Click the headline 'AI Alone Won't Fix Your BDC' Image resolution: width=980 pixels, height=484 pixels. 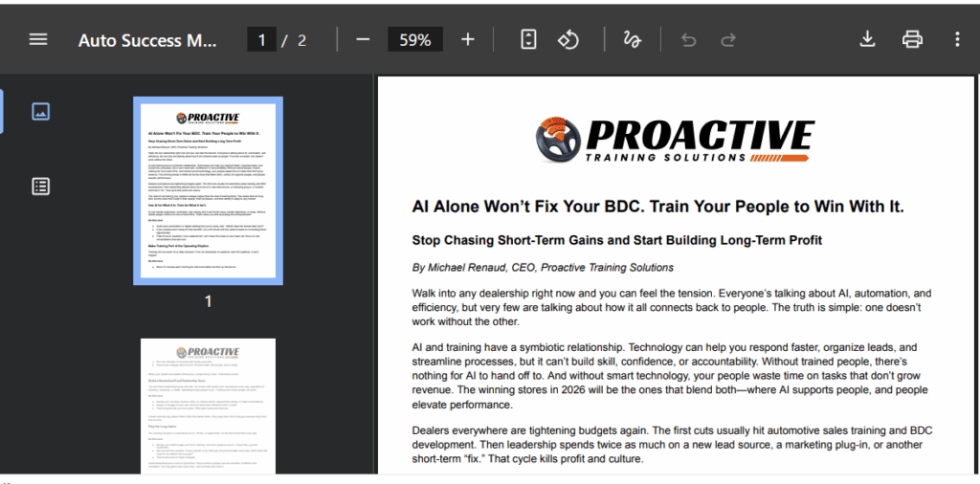click(x=657, y=207)
